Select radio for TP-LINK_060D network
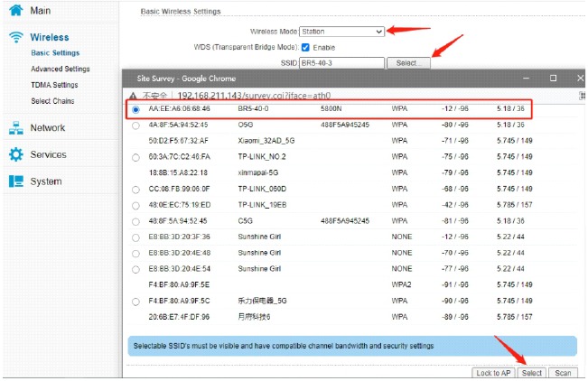This screenshot has height=381, width=588. (135, 190)
